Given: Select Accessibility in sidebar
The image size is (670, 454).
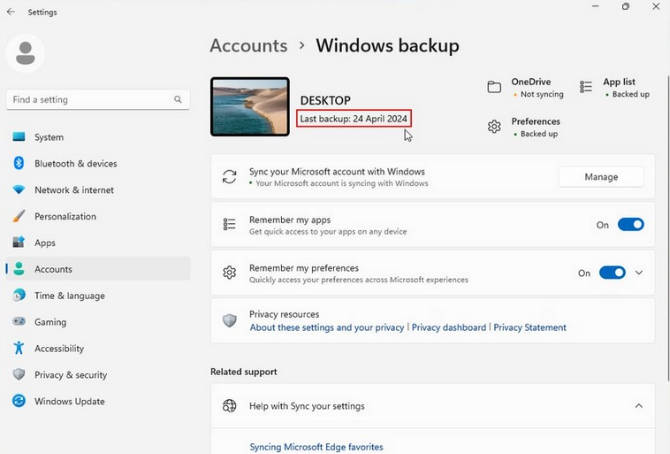Looking at the screenshot, I should click(98, 348).
